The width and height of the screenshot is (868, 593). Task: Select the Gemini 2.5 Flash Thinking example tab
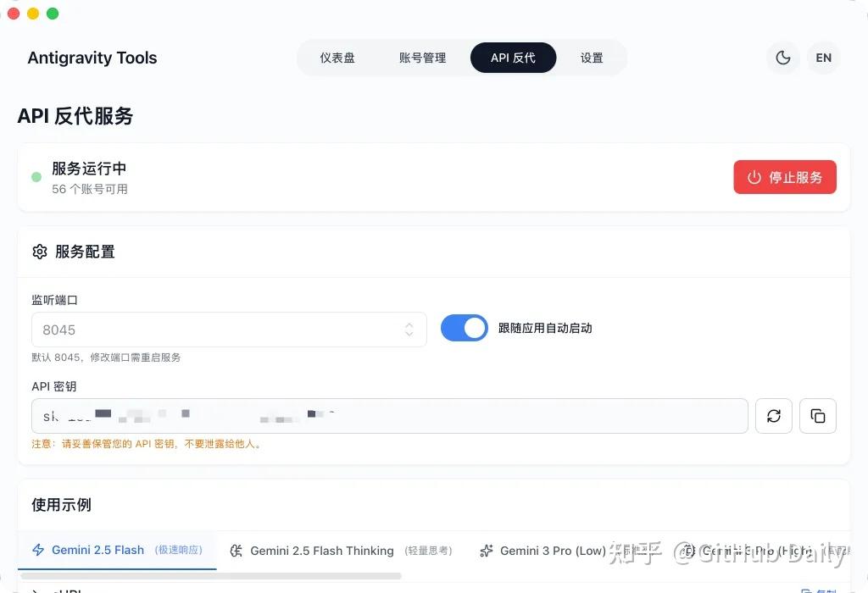pyautogui.click(x=322, y=551)
